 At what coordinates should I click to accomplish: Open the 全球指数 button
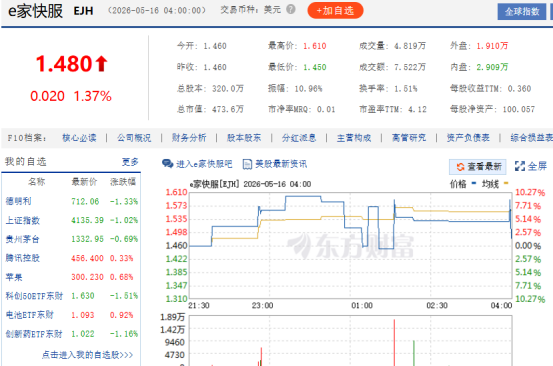tap(522, 12)
